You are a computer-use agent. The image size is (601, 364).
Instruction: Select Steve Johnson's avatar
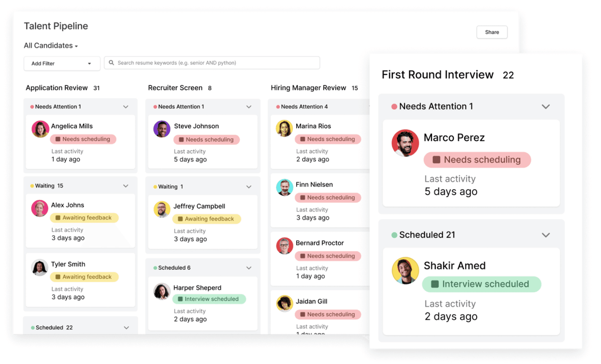[x=162, y=129]
